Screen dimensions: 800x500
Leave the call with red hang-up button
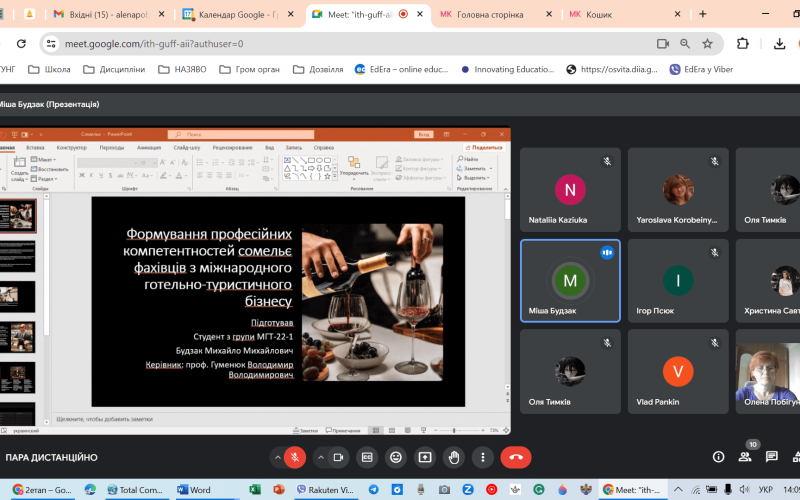[x=516, y=457]
